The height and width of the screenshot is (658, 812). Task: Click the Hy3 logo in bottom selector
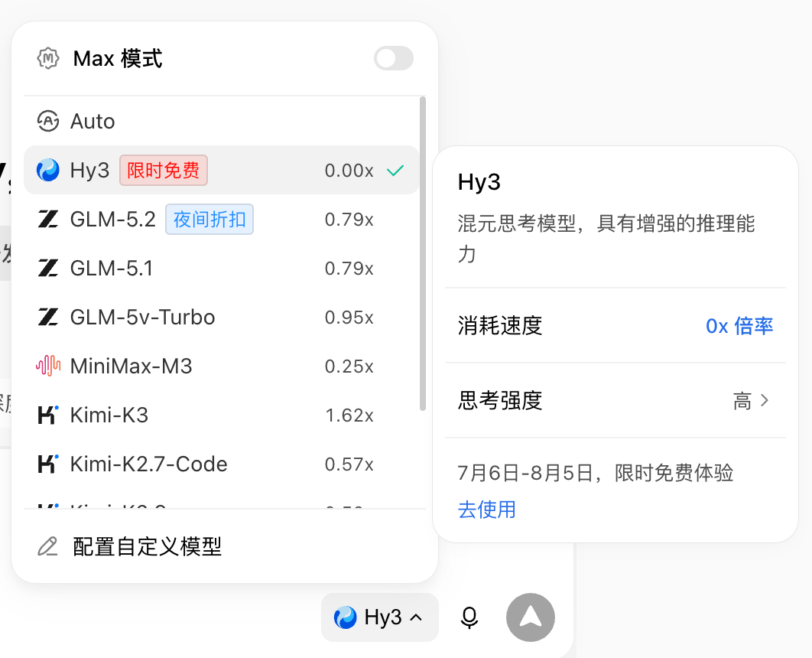[x=345, y=617]
